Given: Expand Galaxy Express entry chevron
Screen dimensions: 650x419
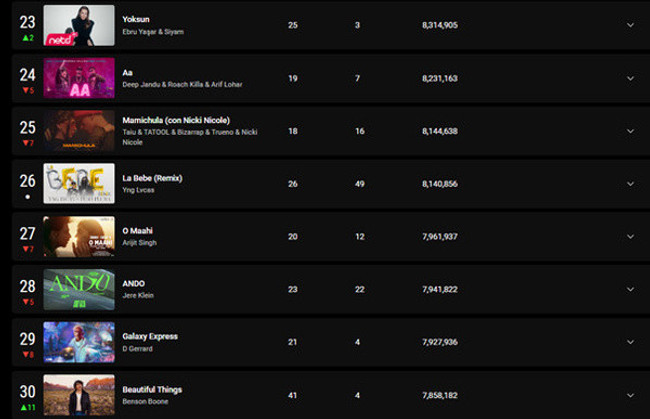Looking at the screenshot, I should pos(630,342).
